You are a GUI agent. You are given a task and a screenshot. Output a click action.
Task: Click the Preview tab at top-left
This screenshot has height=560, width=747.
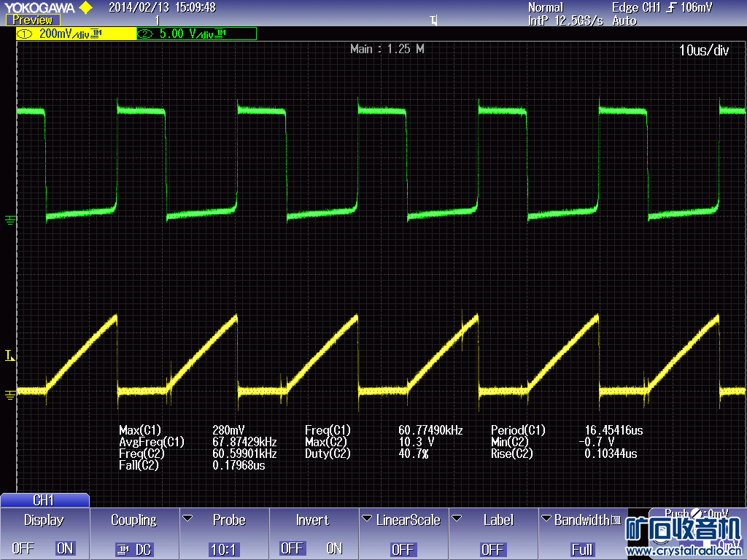click(x=32, y=20)
